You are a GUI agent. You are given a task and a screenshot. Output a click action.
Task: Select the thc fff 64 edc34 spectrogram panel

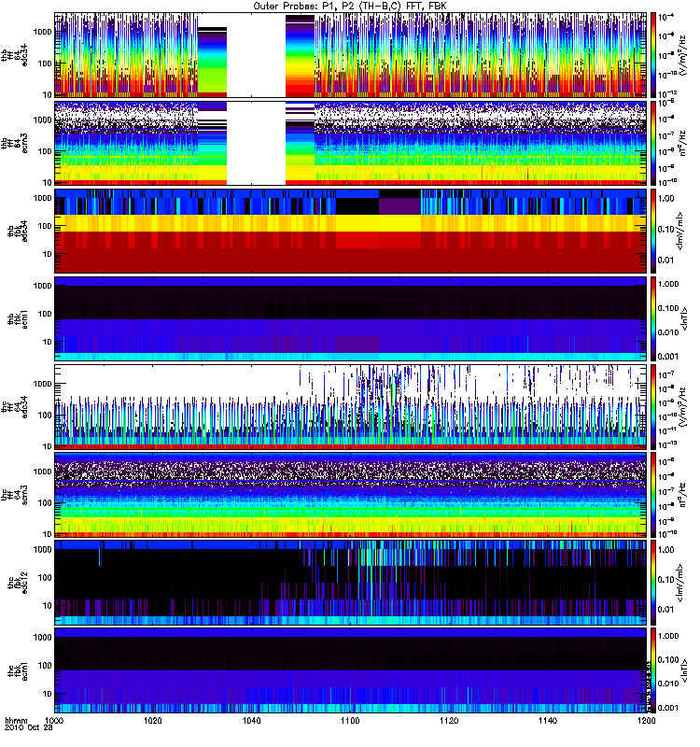pos(351,407)
